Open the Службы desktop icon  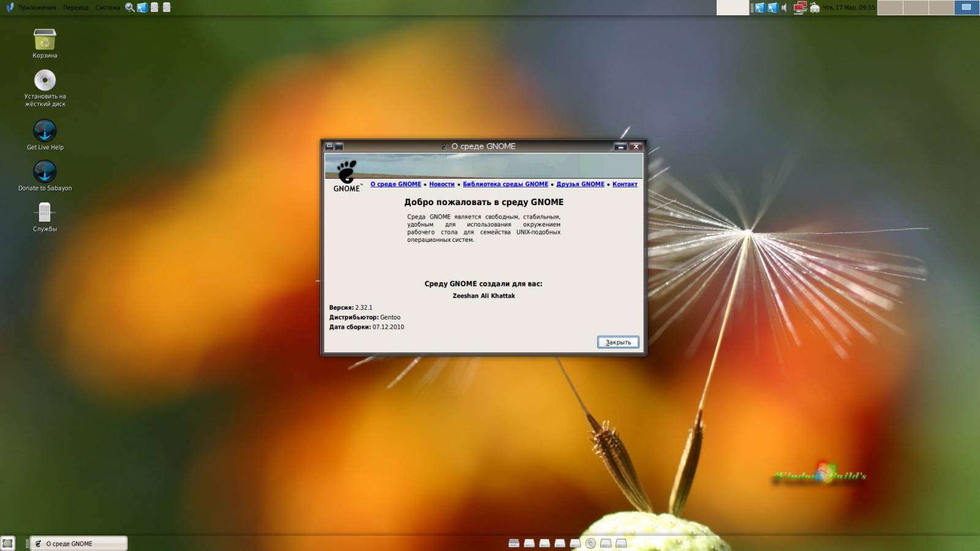[x=45, y=212]
